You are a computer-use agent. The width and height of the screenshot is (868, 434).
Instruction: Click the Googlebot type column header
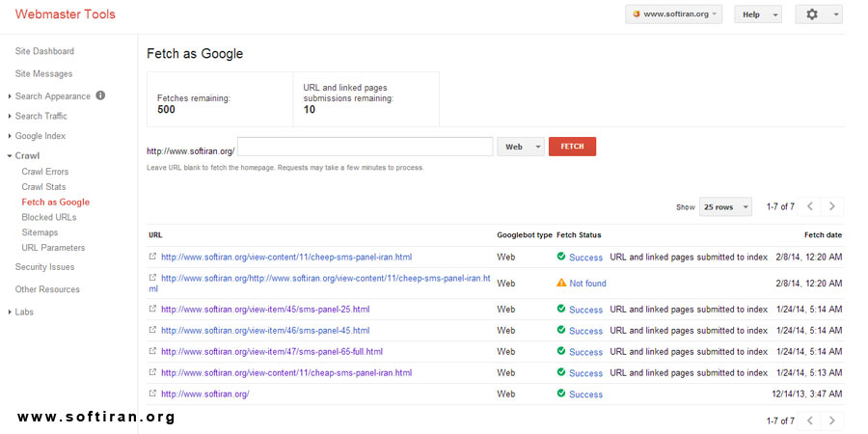click(525, 234)
